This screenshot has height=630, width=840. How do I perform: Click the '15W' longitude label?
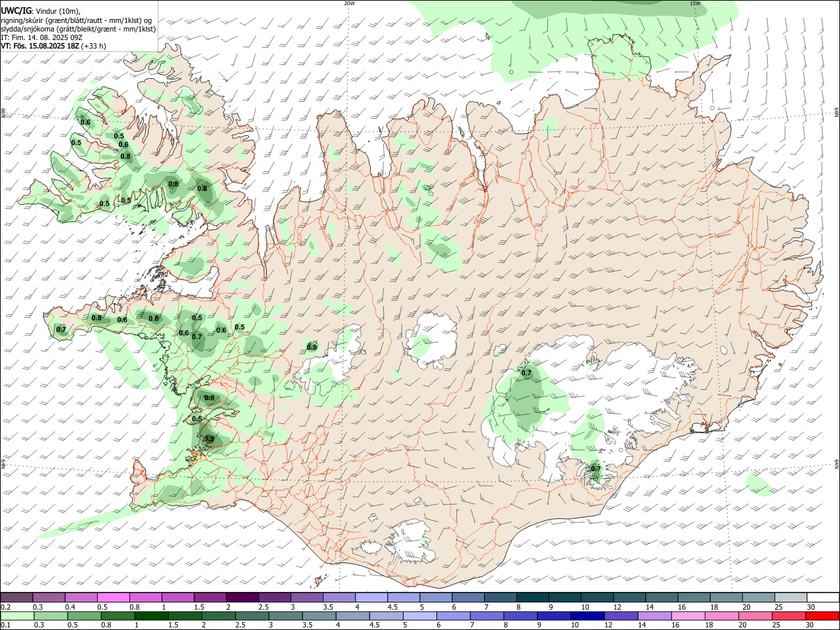click(x=695, y=3)
